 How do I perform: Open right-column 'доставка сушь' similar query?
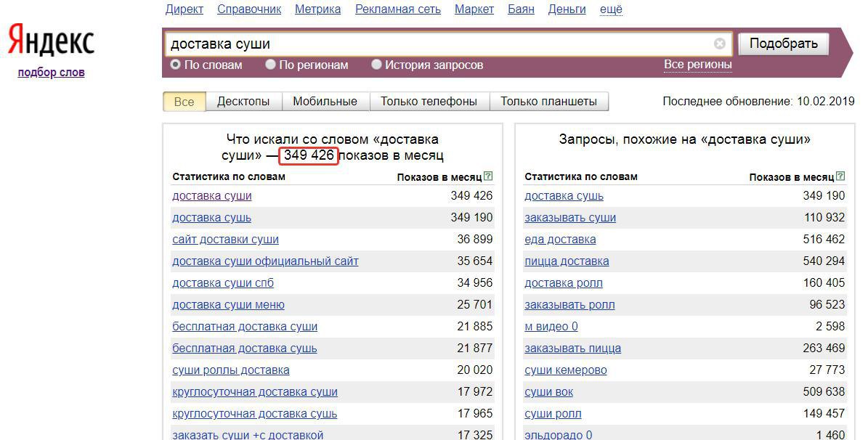564,196
